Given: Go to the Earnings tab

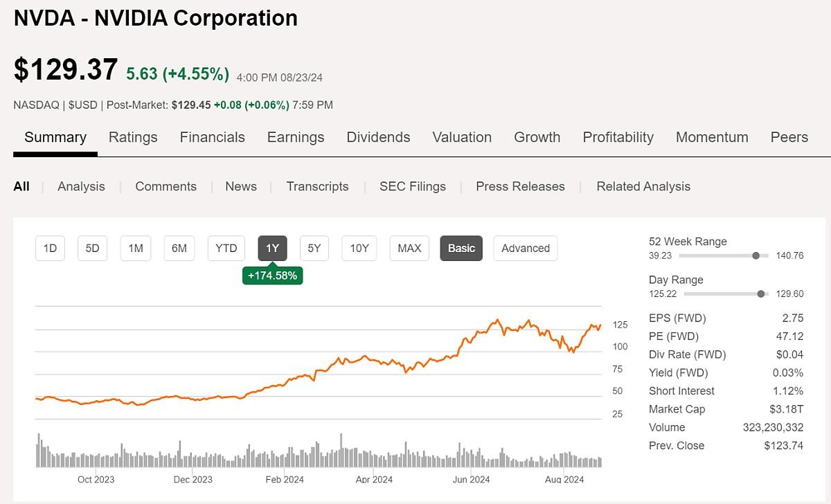Looking at the screenshot, I should tap(296, 137).
